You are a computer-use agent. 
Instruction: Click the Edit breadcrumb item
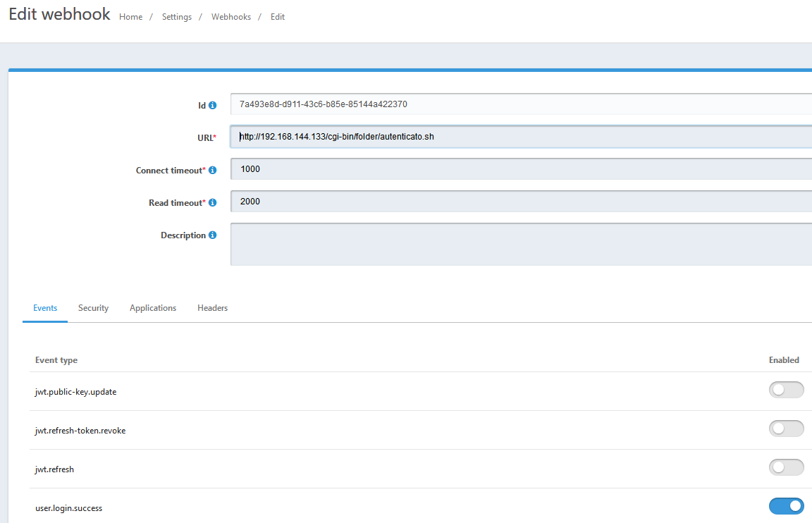[278, 17]
